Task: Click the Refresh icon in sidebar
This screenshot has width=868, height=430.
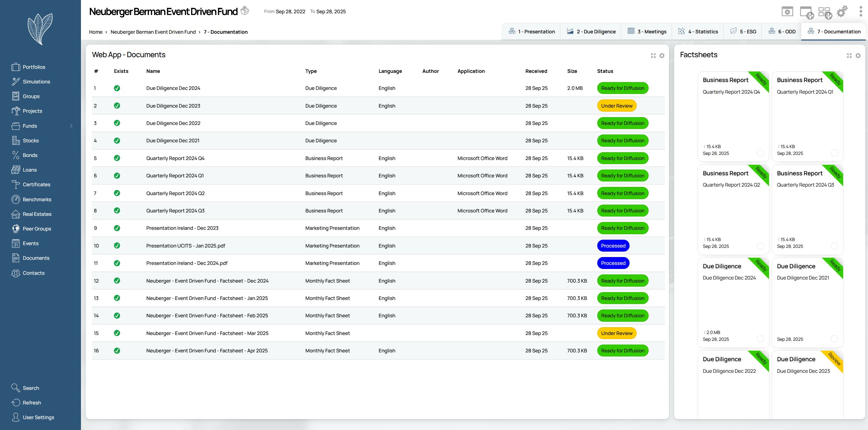Action: pos(16,402)
